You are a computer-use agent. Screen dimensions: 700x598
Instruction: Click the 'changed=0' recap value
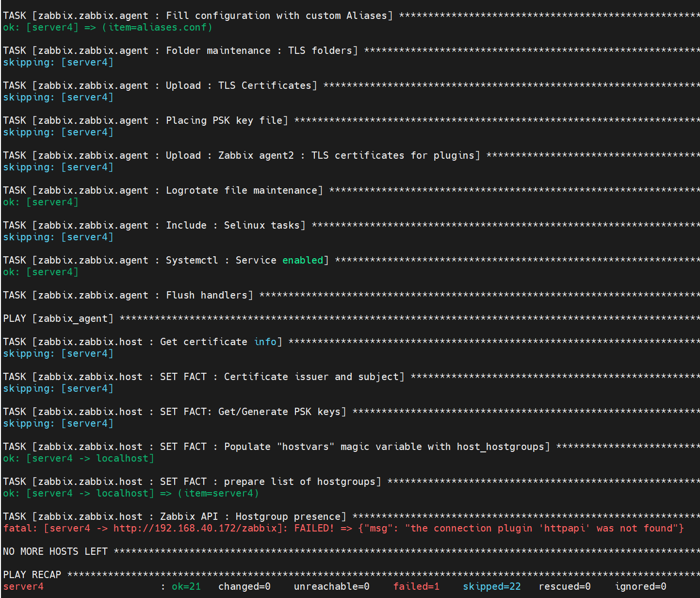tap(244, 586)
